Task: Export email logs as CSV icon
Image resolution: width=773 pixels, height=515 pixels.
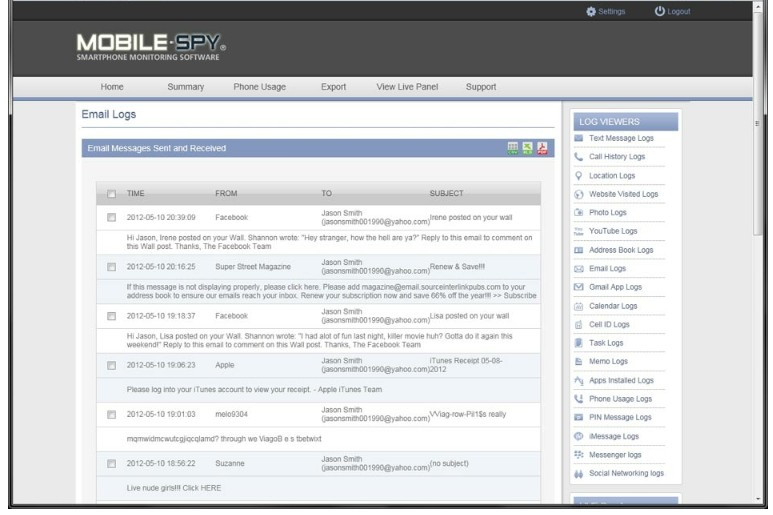Action: (513, 148)
